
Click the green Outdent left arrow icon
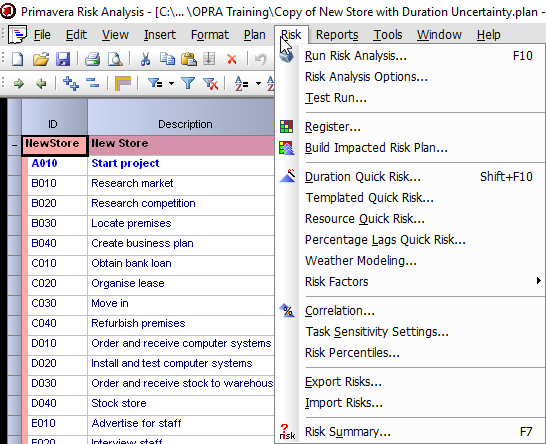pos(41,84)
